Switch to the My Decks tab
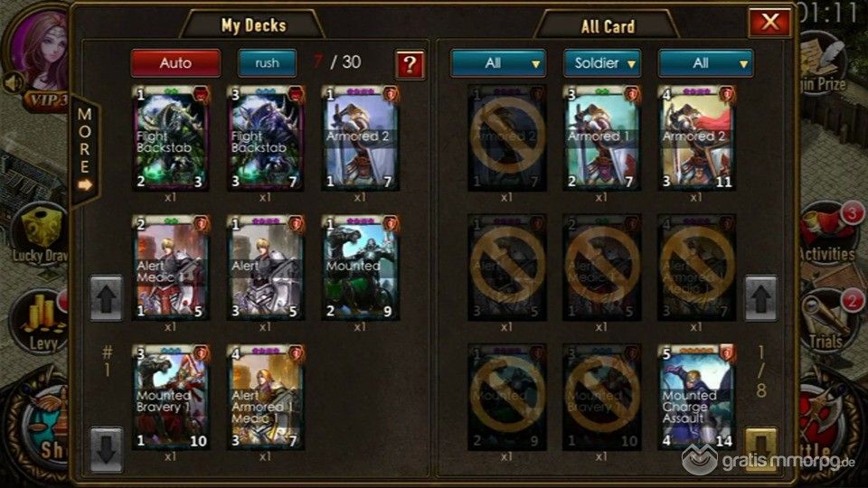Viewport: 868px width, 488px height. click(x=253, y=25)
